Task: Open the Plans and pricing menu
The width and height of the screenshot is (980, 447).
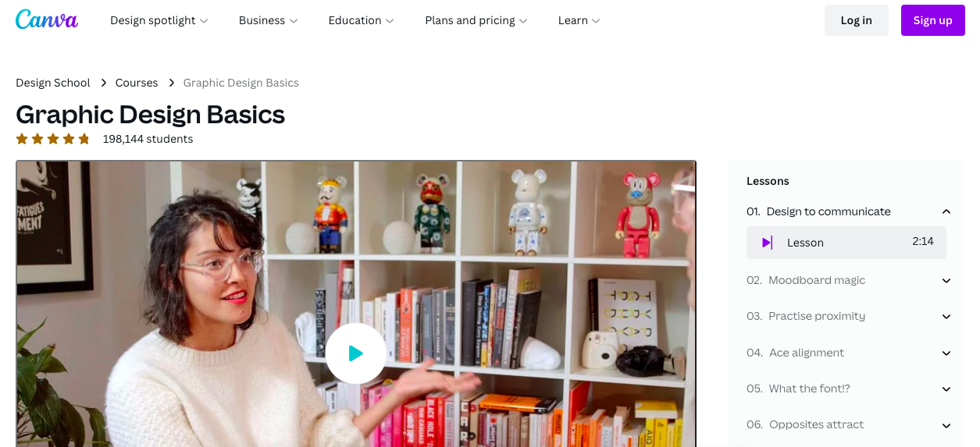Action: pos(476,20)
